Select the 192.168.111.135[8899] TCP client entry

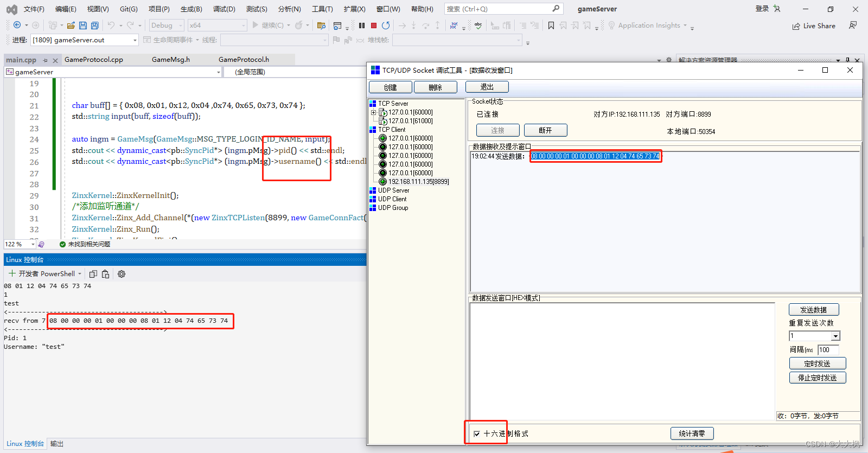(418, 182)
